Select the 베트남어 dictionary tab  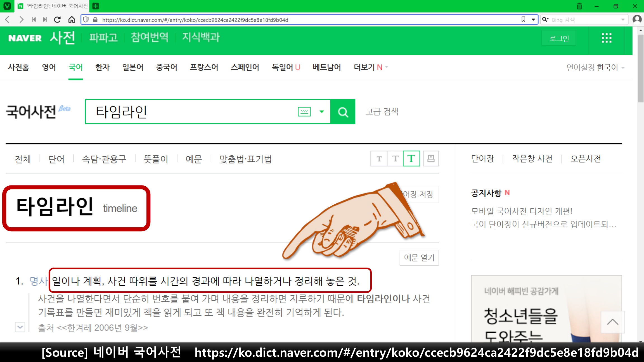point(326,67)
